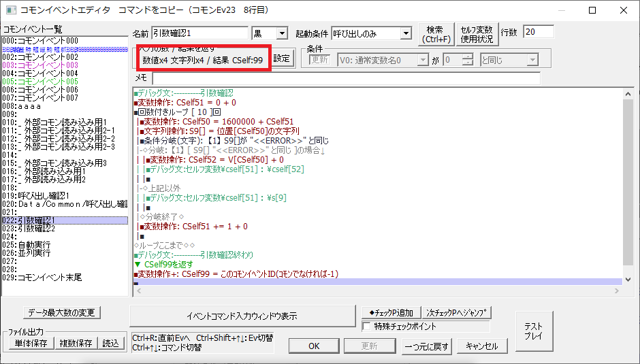Click the 行数 field showing 20
This screenshot has width=640, height=364.
pos(539,32)
